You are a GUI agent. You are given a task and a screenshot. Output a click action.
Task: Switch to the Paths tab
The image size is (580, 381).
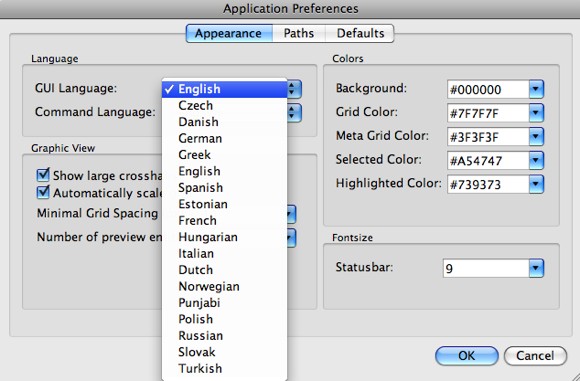(x=299, y=33)
